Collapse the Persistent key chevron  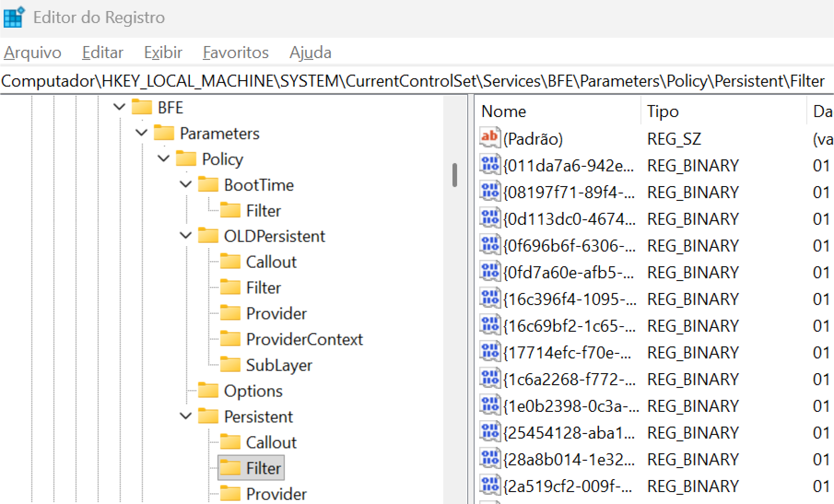pos(186,416)
